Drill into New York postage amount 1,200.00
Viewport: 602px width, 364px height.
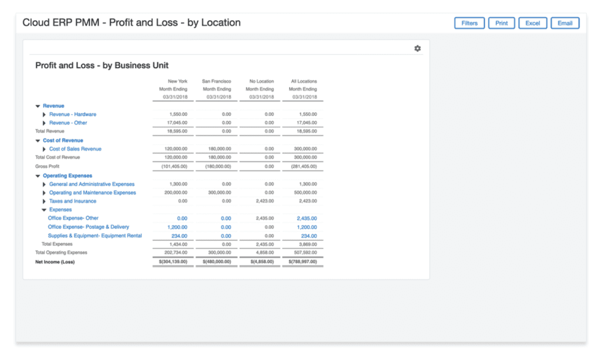178,227
